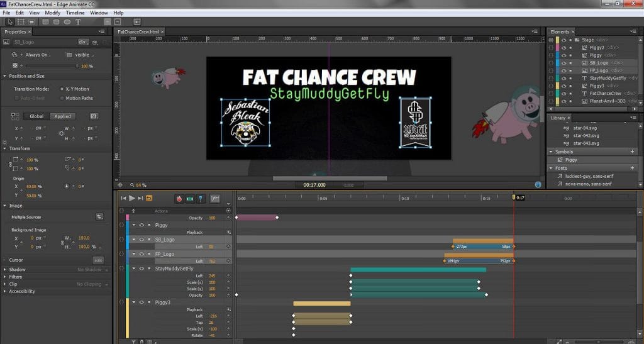Screen dimensions: 644x344
Task: Open the File menu
Action: [6, 13]
